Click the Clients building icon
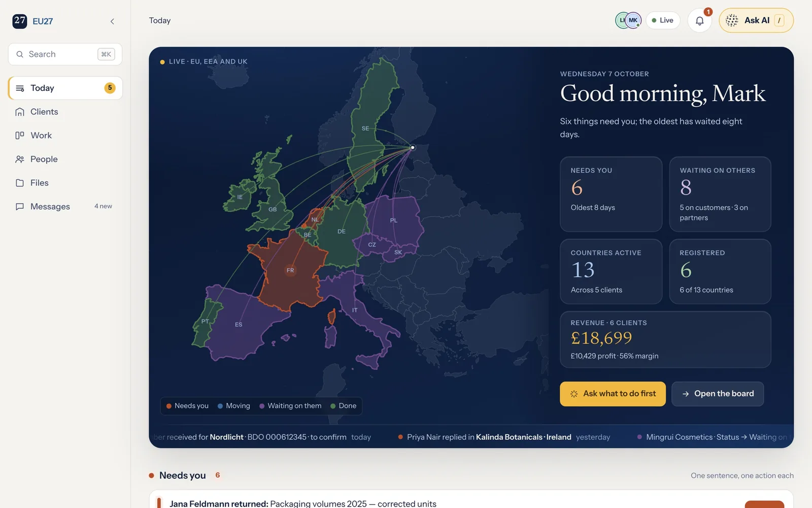The height and width of the screenshot is (508, 812). (20, 112)
